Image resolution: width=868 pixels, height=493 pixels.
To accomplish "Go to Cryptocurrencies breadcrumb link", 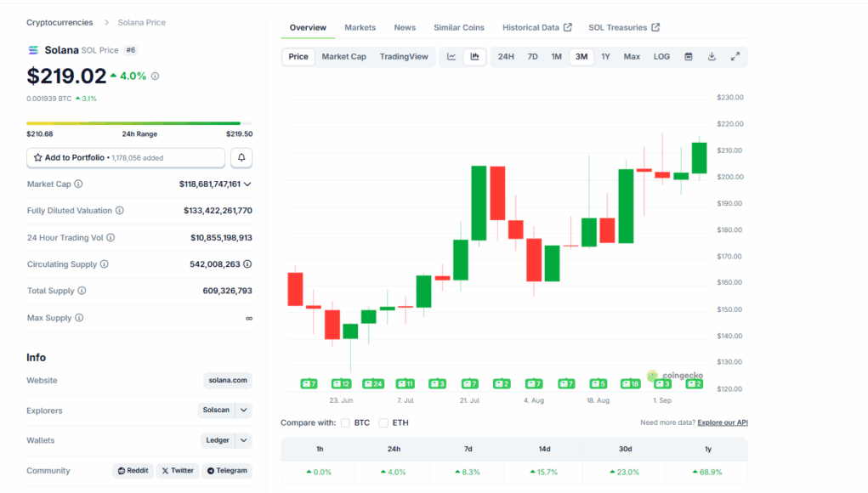I will (x=60, y=23).
